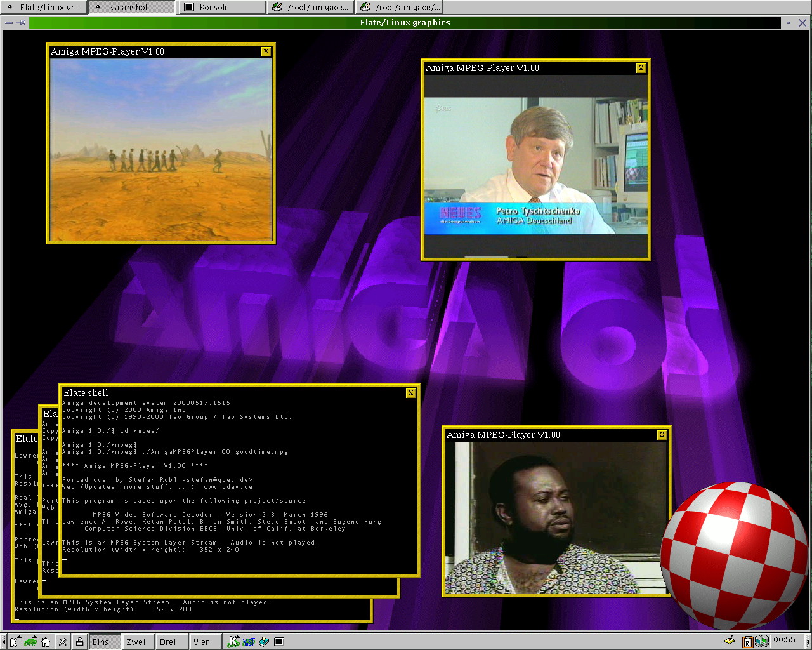The width and height of the screenshot is (812, 650).
Task: Click 'Amiga development system 20000517.1515' line
Action: click(147, 403)
